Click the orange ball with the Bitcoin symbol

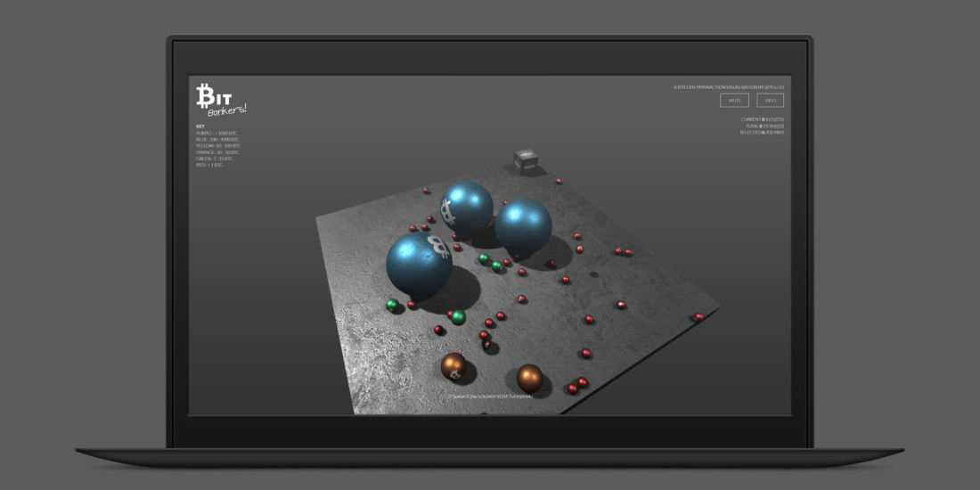[x=453, y=365]
